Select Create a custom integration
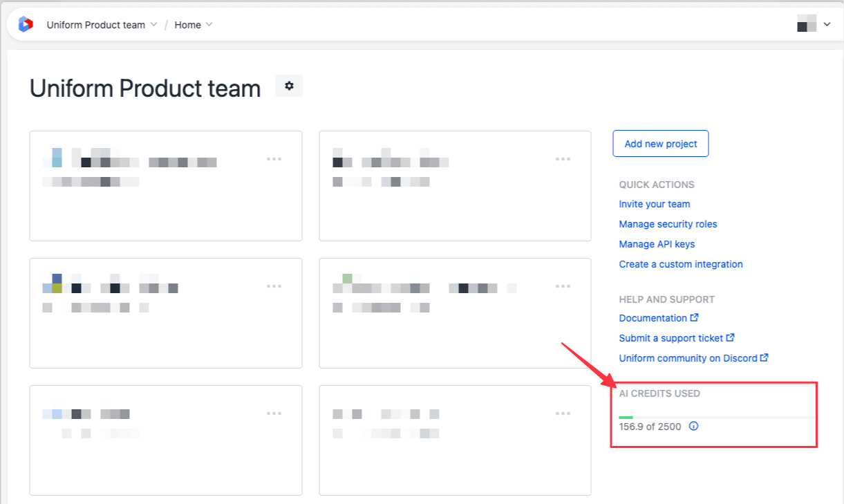This screenshot has height=504, width=844. (x=680, y=264)
